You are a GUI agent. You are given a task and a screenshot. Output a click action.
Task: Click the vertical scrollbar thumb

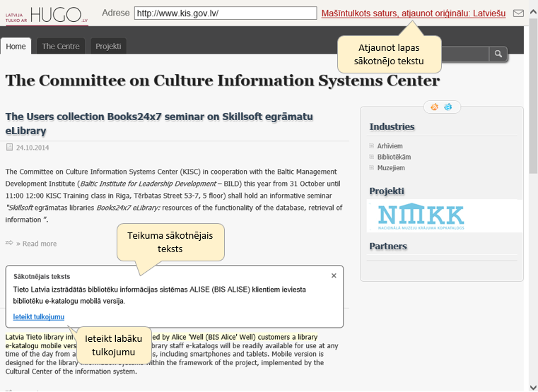(533, 96)
